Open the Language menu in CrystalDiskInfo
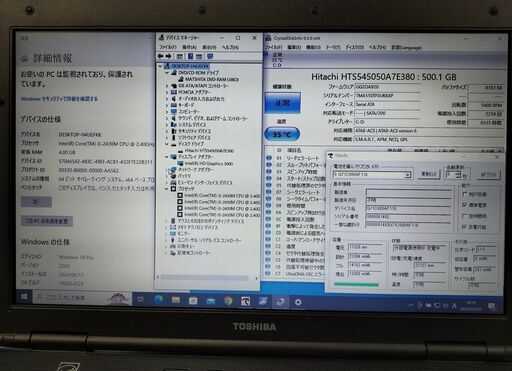 (406, 48)
